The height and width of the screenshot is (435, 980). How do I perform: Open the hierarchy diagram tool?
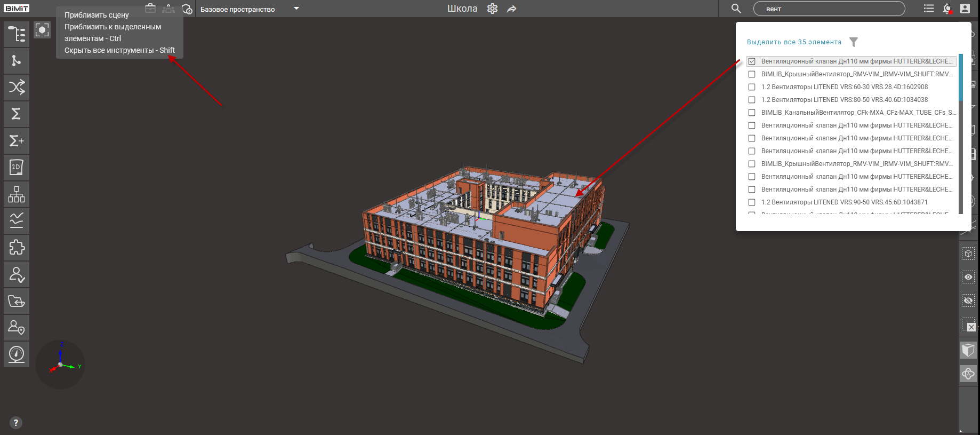[x=17, y=194]
